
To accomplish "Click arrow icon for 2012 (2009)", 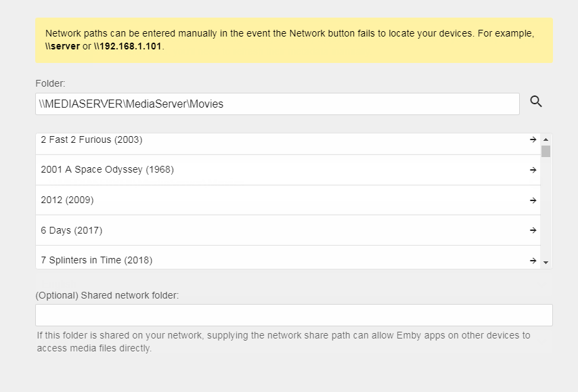I will coord(533,200).
